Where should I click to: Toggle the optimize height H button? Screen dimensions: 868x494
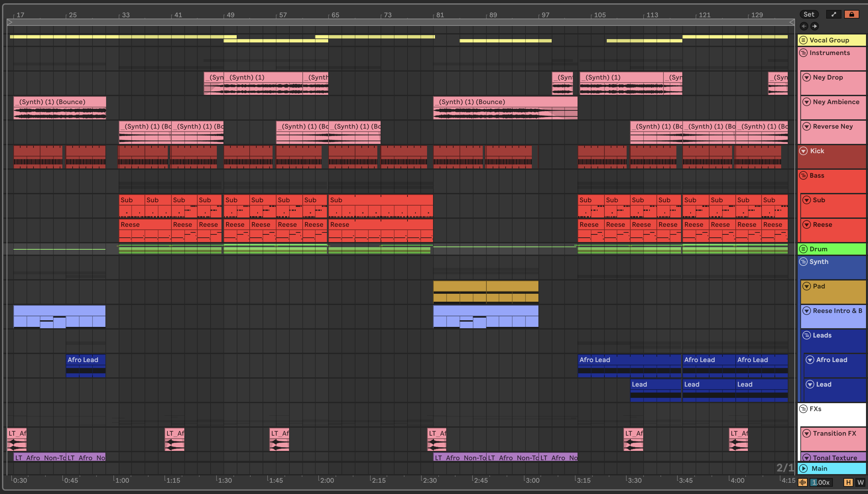coord(848,482)
